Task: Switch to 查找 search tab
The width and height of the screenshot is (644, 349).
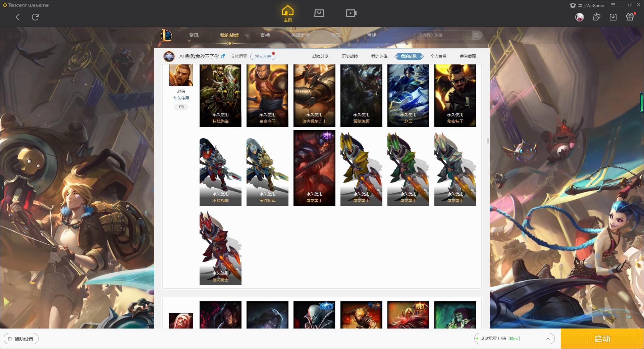Action: click(x=372, y=35)
